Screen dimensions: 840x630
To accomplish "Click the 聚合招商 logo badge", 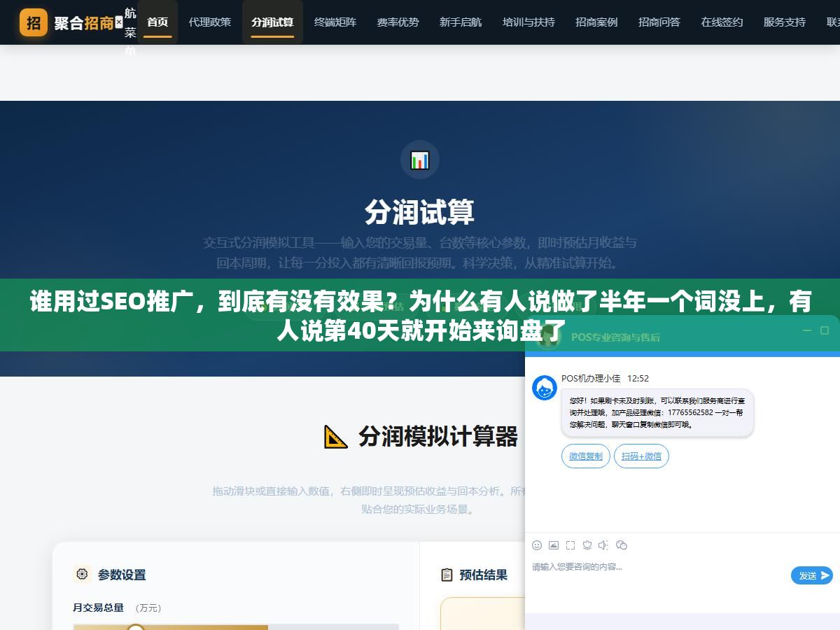I will coord(34,22).
